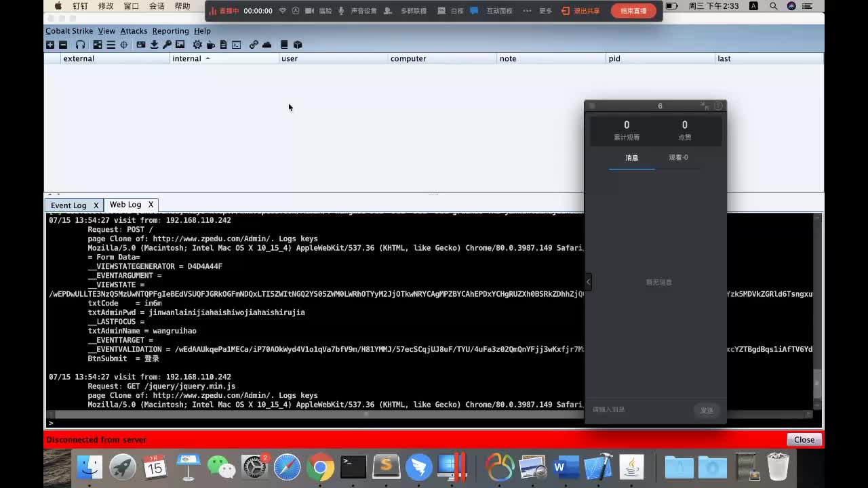Open the Reporting menu

point(170,30)
